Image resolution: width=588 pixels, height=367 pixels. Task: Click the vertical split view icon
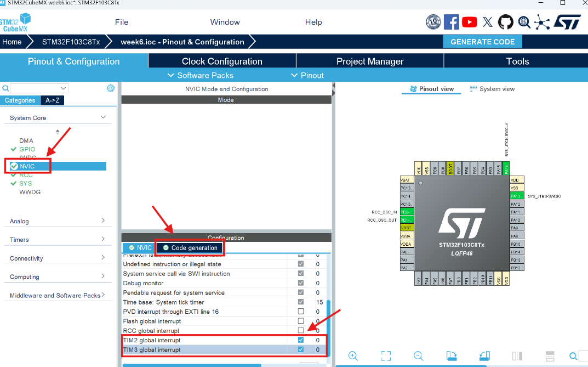point(517,355)
